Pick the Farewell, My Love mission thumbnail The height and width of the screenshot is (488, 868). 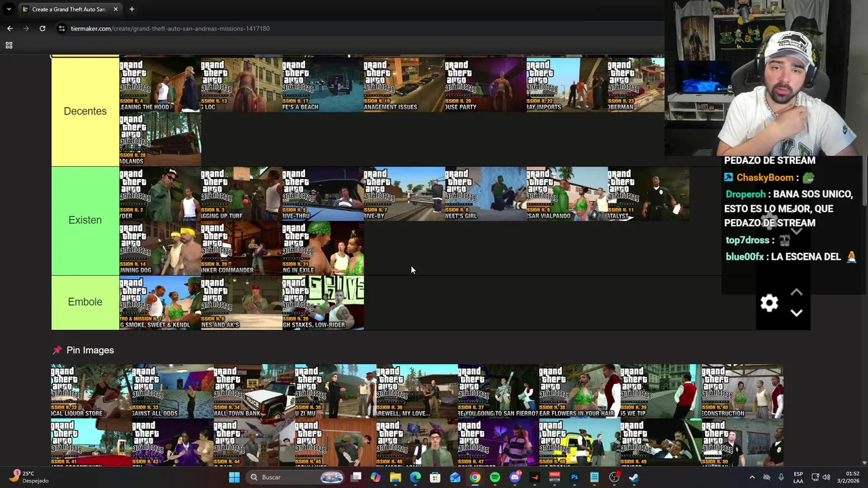(x=417, y=391)
